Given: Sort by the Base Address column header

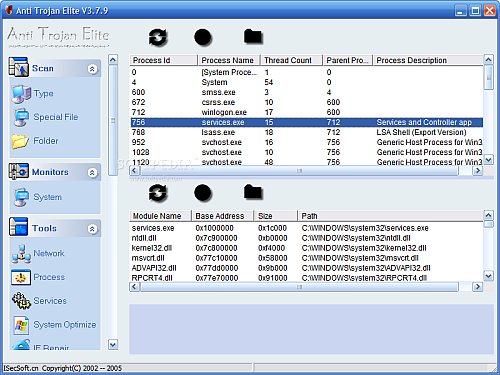Looking at the screenshot, I should coord(223,216).
